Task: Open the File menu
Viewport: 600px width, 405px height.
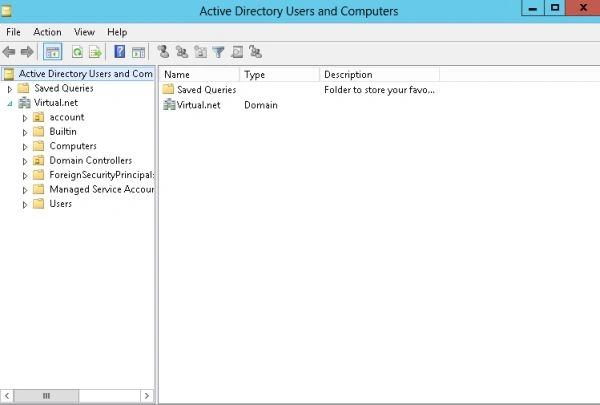Action: coord(13,32)
